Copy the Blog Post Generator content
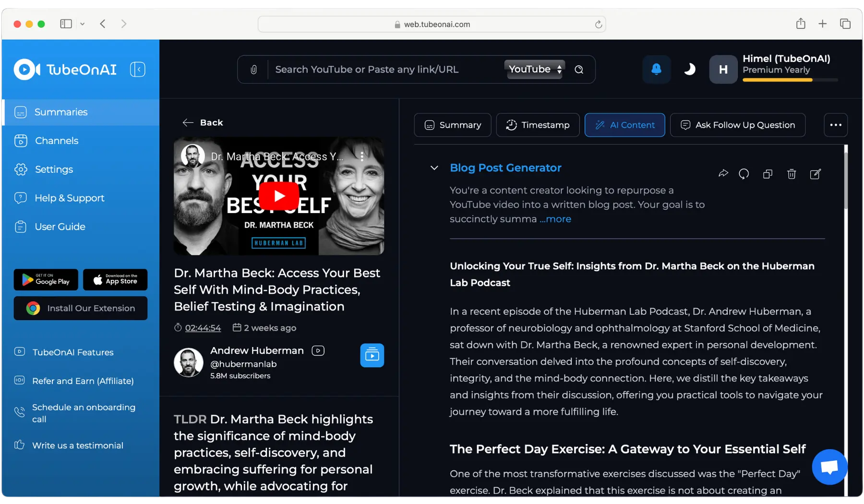 768,174
